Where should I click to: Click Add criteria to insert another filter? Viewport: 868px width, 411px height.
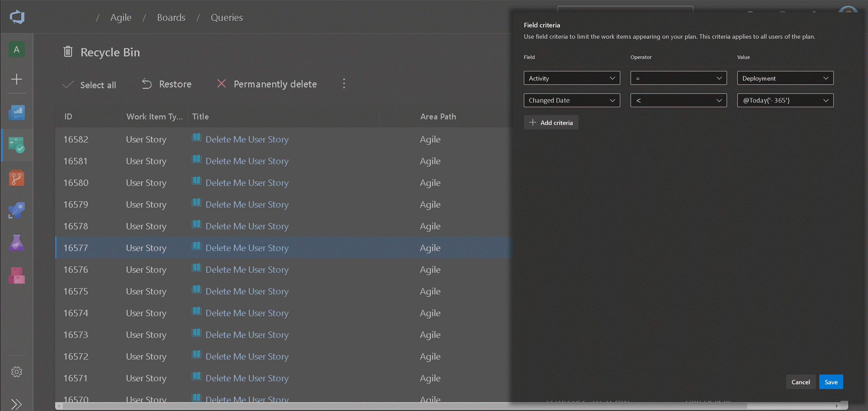point(551,122)
